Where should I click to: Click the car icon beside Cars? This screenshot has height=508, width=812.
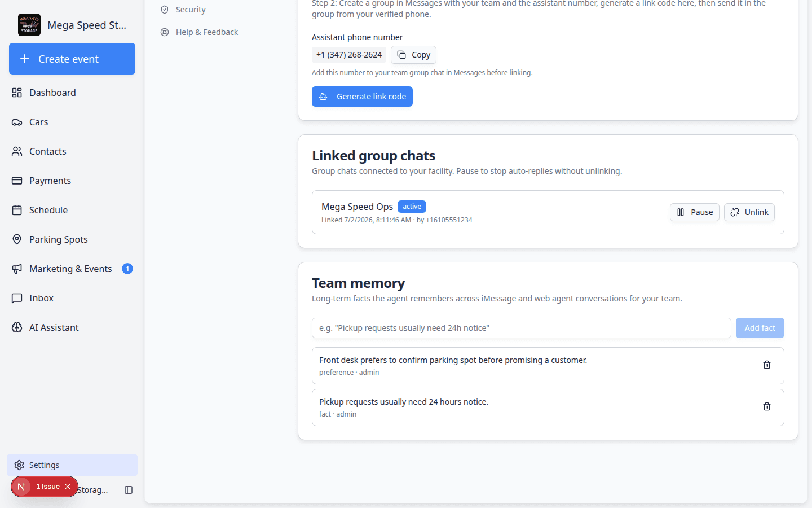point(17,122)
